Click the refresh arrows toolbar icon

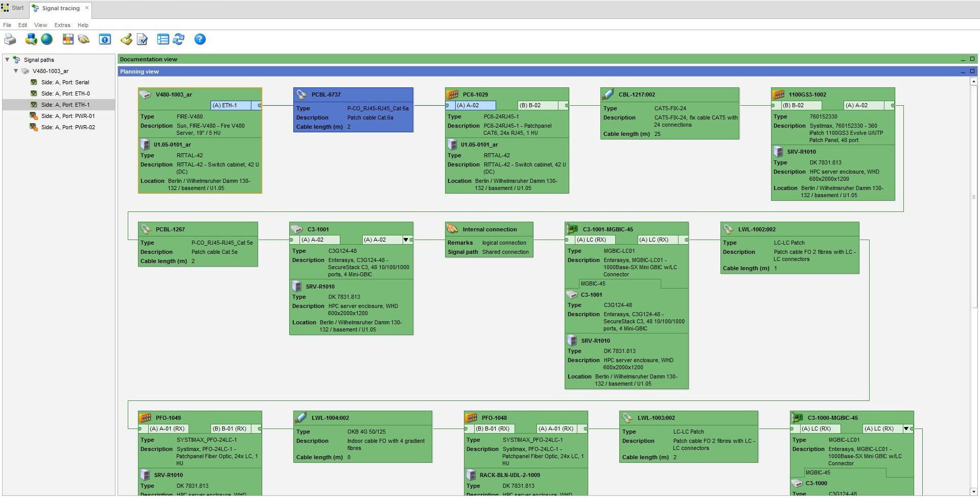[x=178, y=39]
